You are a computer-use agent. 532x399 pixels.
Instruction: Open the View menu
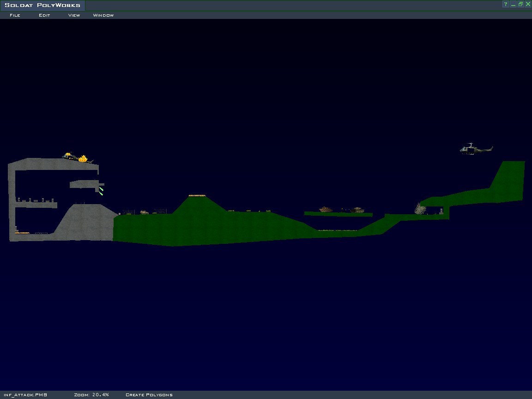(x=74, y=15)
